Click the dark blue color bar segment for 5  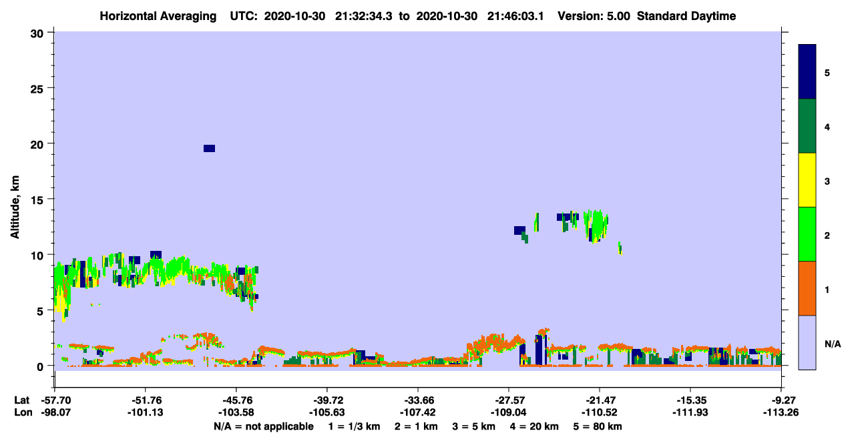[807, 72]
